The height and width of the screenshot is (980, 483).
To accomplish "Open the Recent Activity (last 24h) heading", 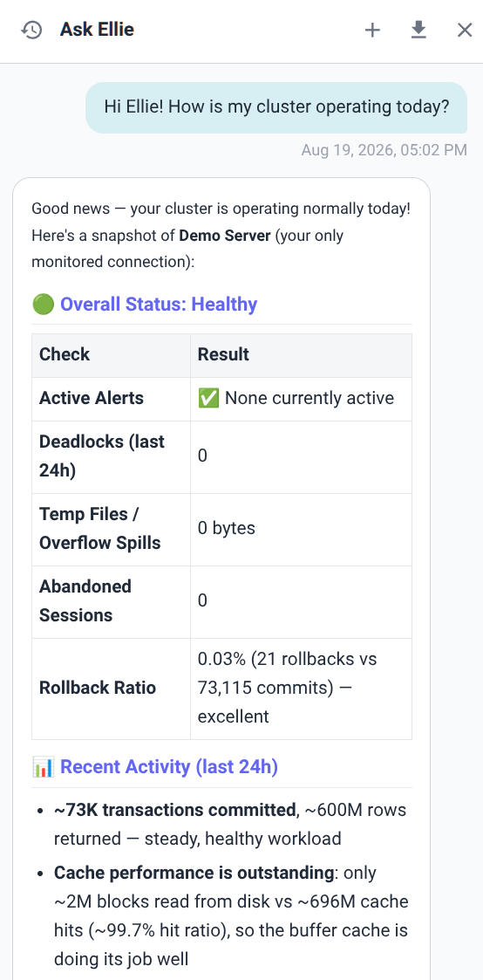I will point(169,767).
